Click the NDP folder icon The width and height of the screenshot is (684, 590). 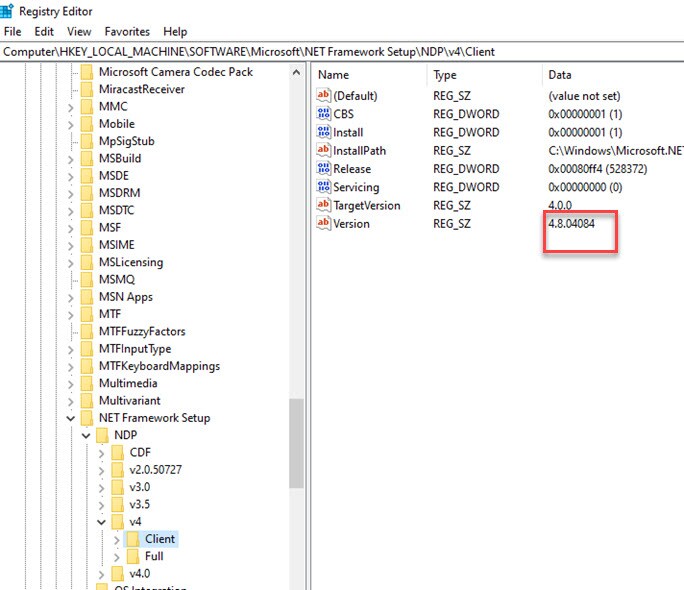pos(102,435)
